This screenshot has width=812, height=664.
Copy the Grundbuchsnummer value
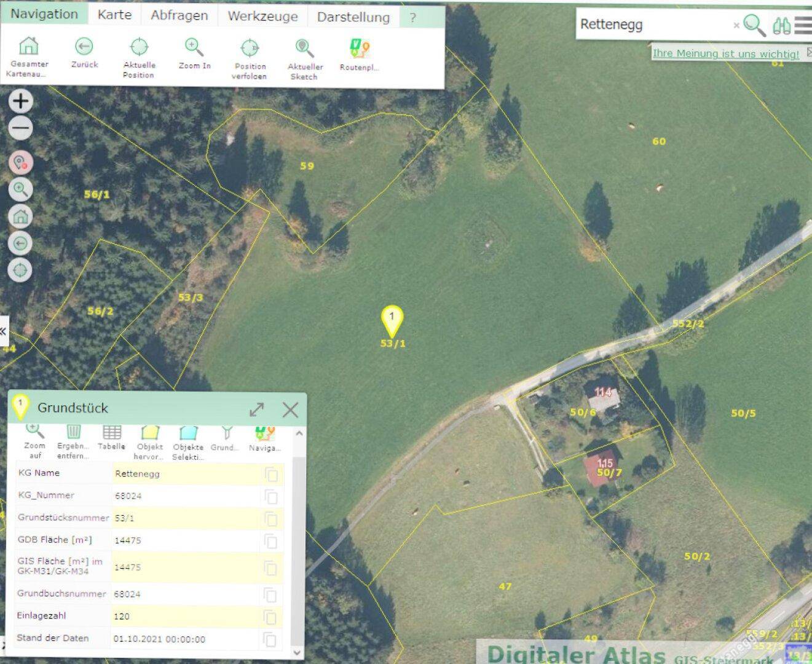[x=271, y=595]
